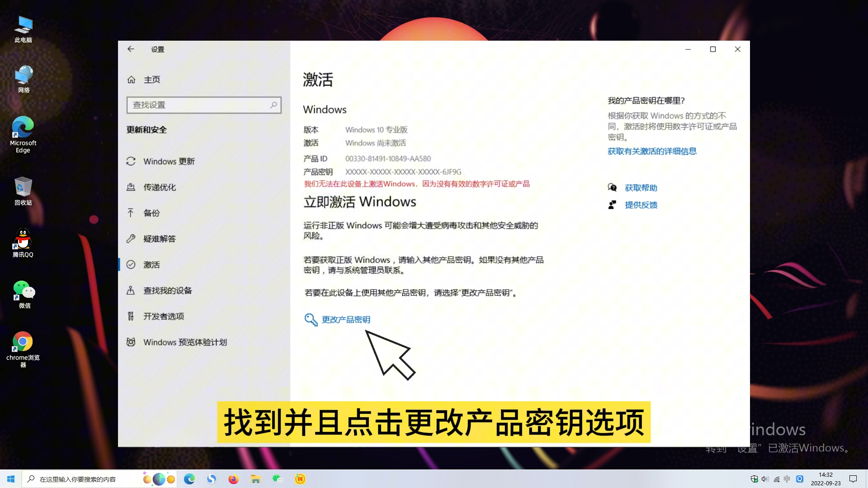Viewport: 868px width, 488px height.
Task: Launch 腾讯QQ from the desktop
Action: [23, 242]
